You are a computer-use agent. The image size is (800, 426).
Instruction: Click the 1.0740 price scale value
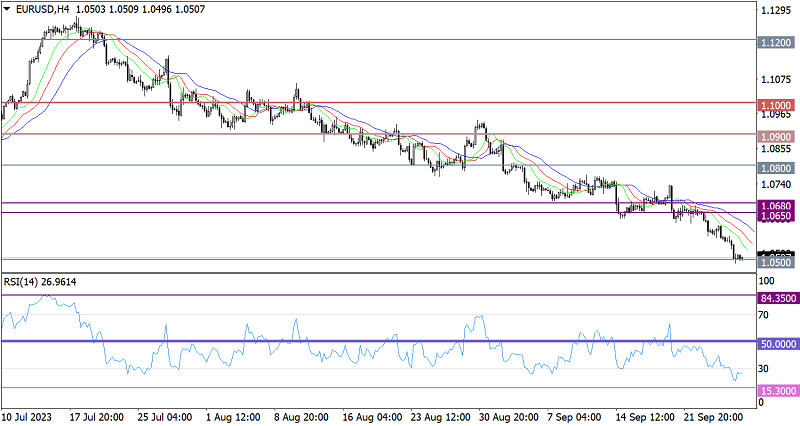tap(775, 185)
